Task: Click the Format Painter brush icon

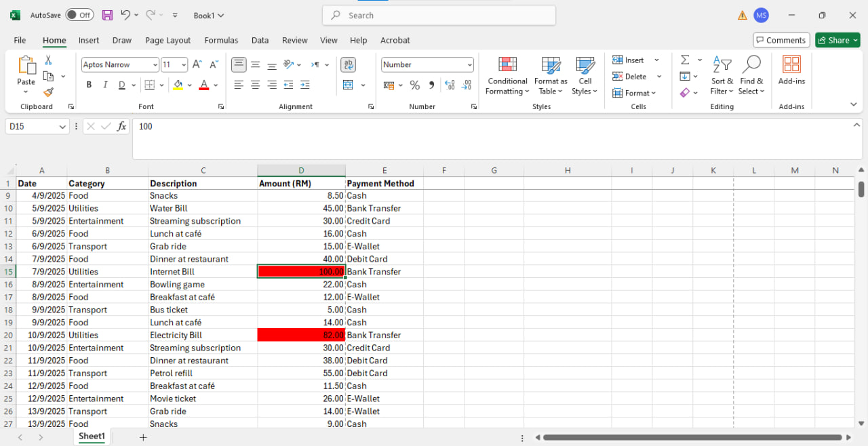Action: (x=48, y=92)
